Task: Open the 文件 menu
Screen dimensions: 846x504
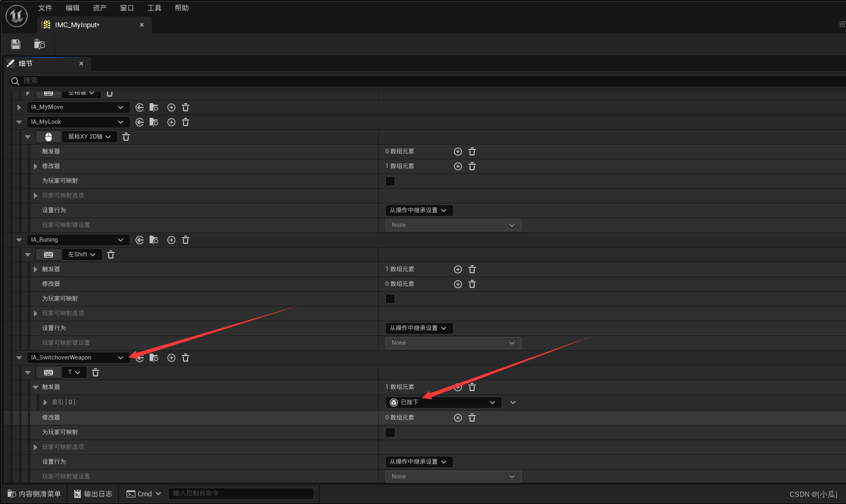Action: click(x=45, y=8)
